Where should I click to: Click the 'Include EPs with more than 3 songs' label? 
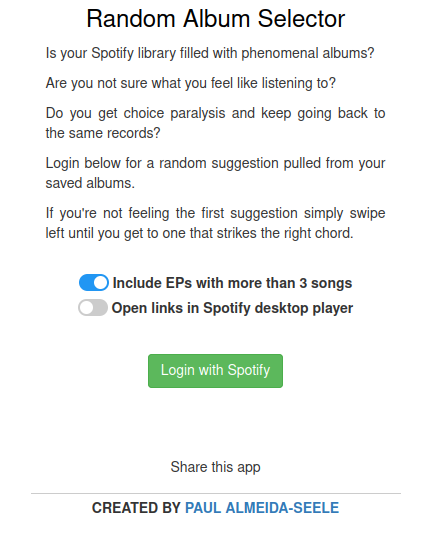(232, 283)
